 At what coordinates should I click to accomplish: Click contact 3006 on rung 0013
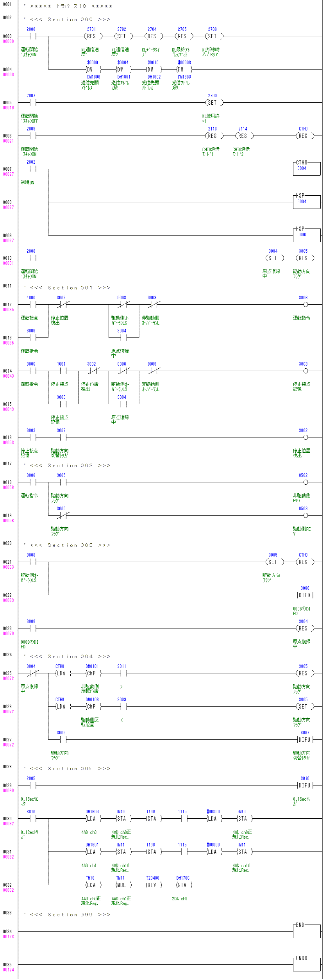(x=32, y=338)
